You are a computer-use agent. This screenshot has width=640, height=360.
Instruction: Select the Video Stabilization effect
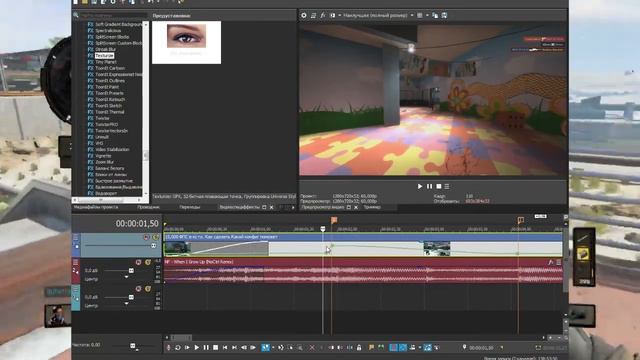click(112, 149)
